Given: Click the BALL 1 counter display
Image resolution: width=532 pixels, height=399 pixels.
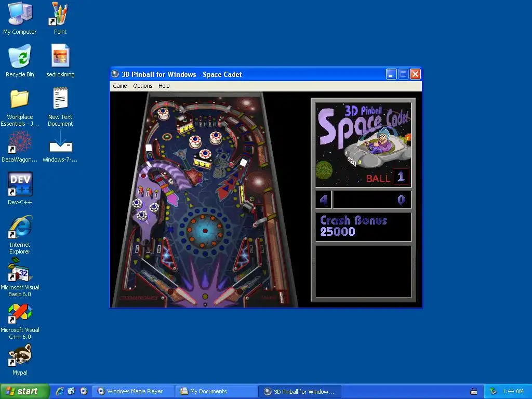Looking at the screenshot, I should 388,177.
